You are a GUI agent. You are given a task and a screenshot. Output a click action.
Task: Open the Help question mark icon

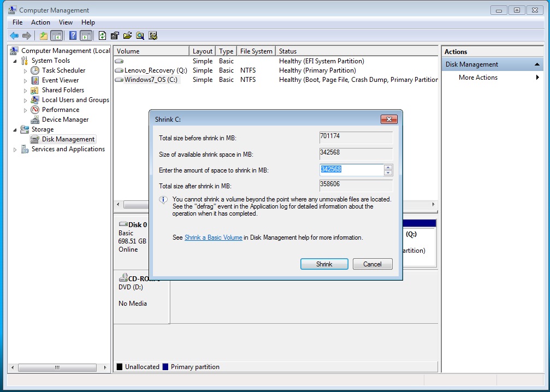click(73, 35)
